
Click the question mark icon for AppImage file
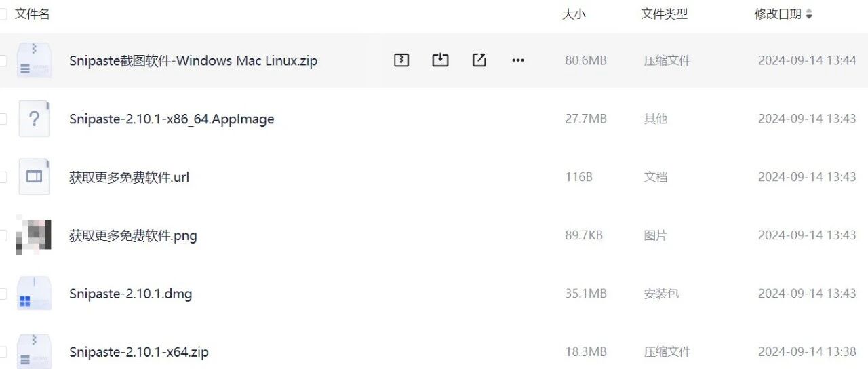[34, 119]
